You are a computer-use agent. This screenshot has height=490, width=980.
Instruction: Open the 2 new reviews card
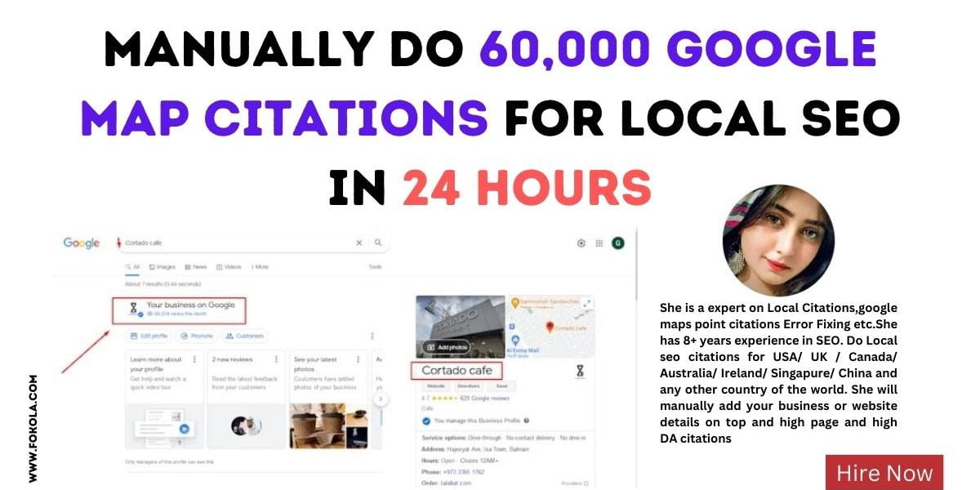pos(246,399)
